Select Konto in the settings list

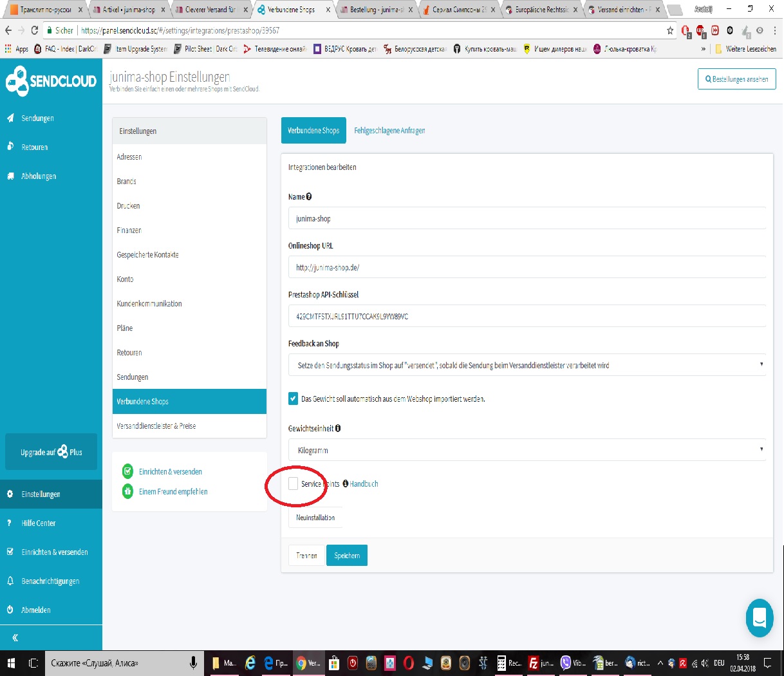[x=189, y=279]
